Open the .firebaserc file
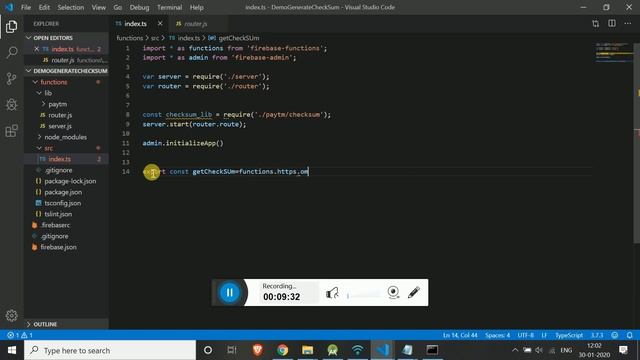This screenshot has height=360, width=640. click(55, 225)
